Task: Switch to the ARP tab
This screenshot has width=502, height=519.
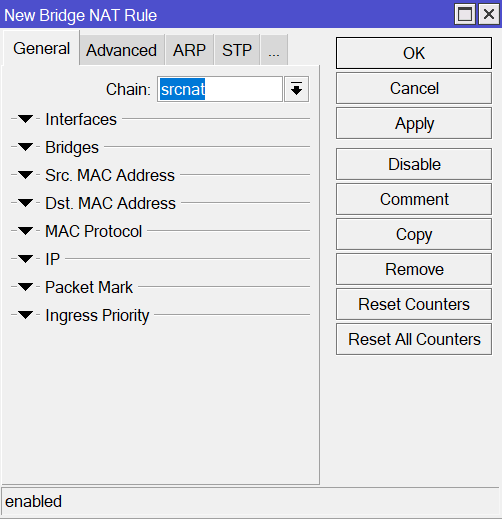Action: 189,50
